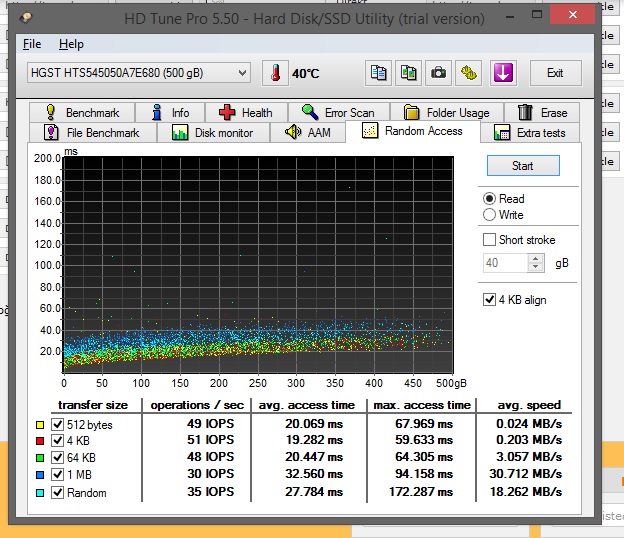This screenshot has width=624, height=538.
Task: Toggle the 1 MB transfer size checkbox
Action: point(58,475)
